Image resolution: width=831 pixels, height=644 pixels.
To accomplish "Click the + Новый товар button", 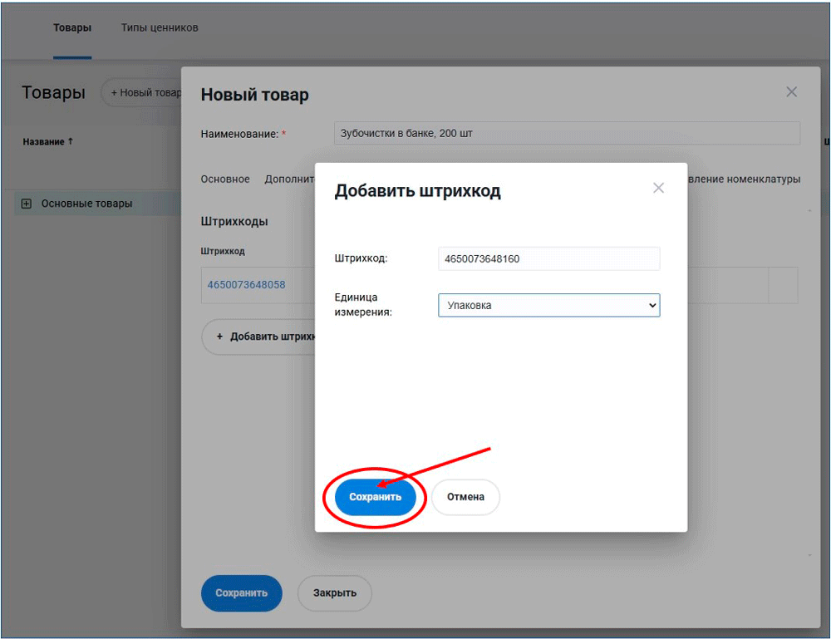I will pos(143,93).
